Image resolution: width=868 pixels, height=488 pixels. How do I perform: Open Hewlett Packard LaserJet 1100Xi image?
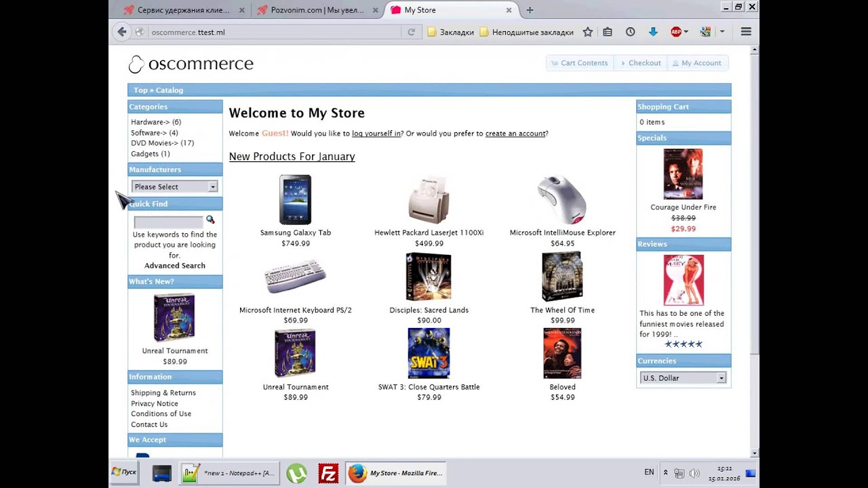coord(429,199)
